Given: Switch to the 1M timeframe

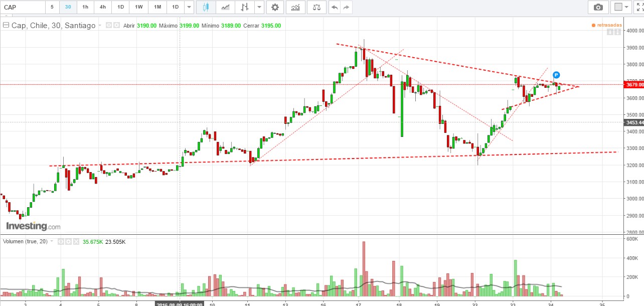Looking at the screenshot, I should (157, 7).
